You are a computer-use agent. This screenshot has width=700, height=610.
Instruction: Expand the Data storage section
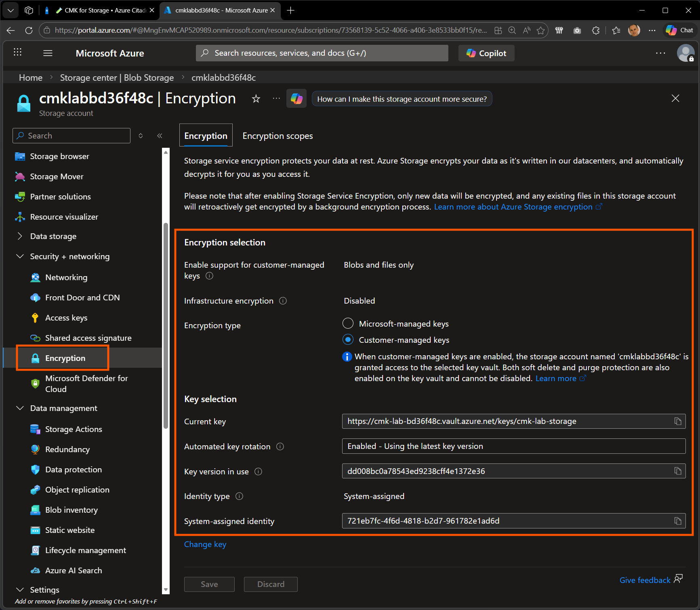(19, 236)
